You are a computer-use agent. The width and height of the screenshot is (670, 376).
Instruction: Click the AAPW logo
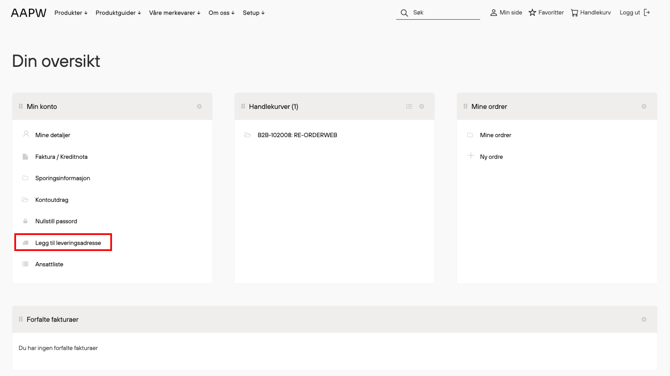click(x=29, y=13)
